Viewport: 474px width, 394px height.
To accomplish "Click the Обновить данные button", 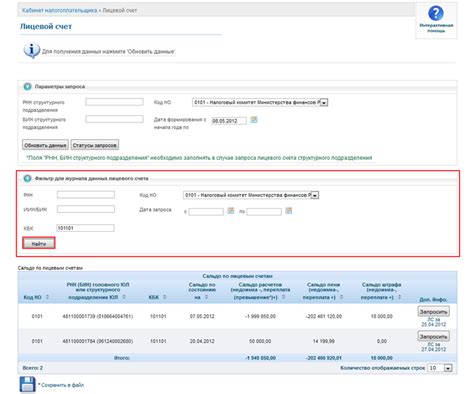I will [45, 145].
